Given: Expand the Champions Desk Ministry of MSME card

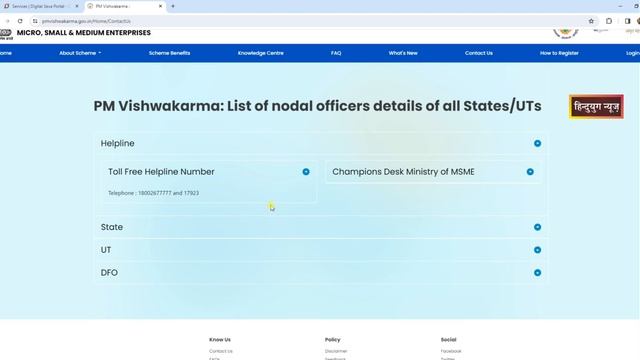Looking at the screenshot, I should tap(530, 172).
